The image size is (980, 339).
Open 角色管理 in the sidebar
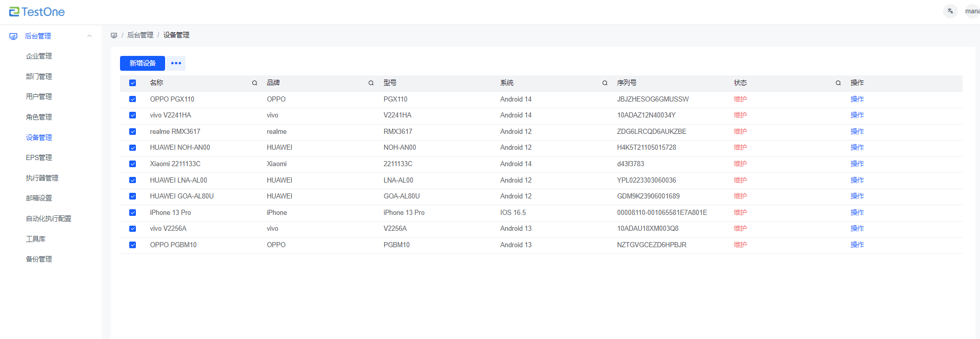[x=39, y=117]
